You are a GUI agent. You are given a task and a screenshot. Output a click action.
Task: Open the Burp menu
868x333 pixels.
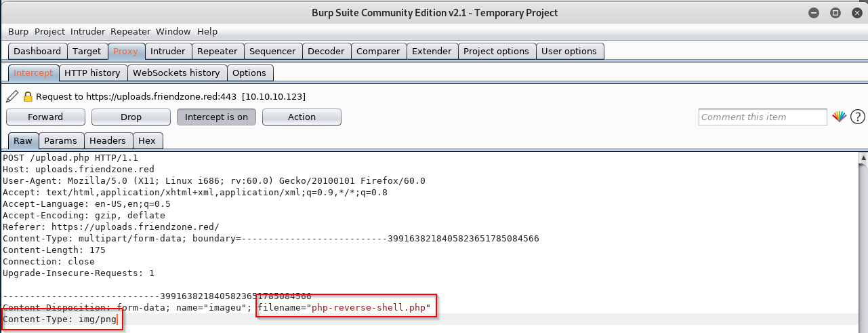[x=19, y=31]
